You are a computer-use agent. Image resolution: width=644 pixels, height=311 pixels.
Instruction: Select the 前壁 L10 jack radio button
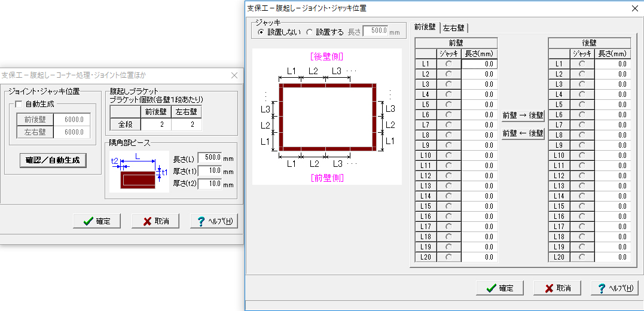pyautogui.click(x=448, y=155)
